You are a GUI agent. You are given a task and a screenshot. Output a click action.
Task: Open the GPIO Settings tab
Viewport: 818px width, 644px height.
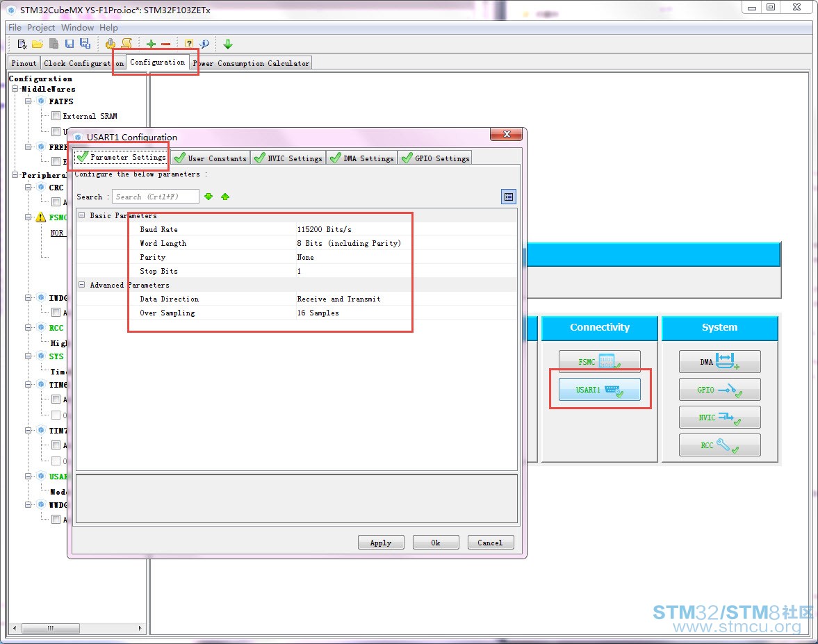435,158
